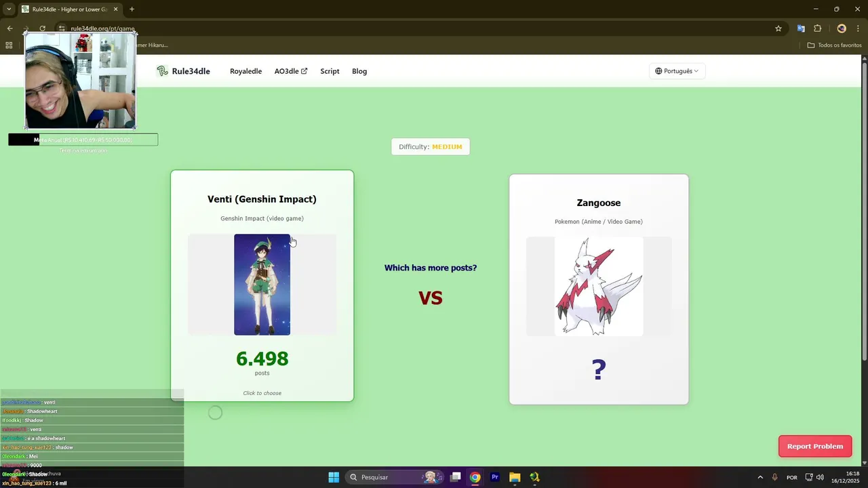Open the AO3dle external link
The width and height of the screenshot is (868, 488).
pos(290,71)
